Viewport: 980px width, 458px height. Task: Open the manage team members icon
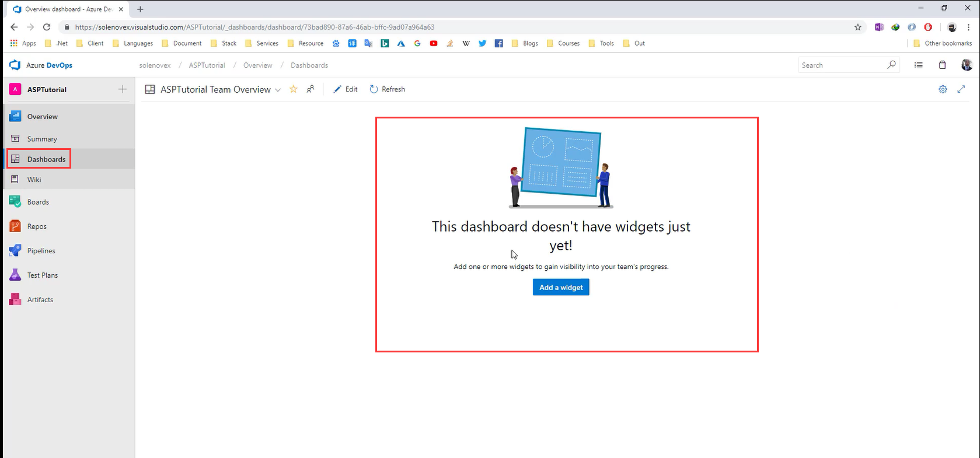[x=311, y=89]
